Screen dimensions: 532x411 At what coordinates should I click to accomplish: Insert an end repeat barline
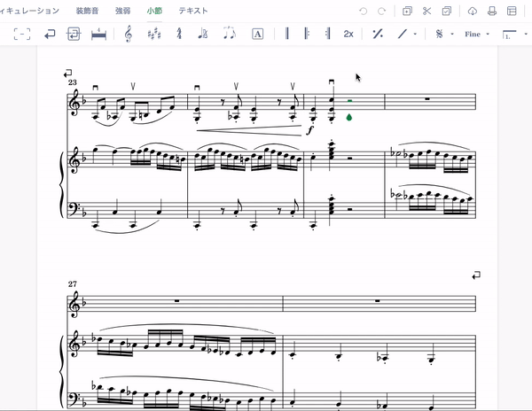click(x=328, y=34)
